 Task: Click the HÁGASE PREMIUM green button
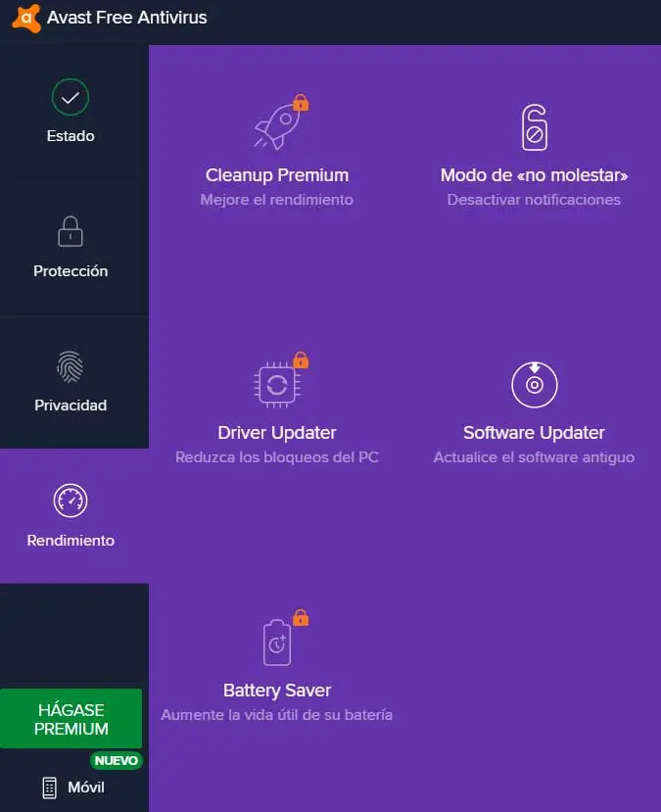click(x=71, y=719)
